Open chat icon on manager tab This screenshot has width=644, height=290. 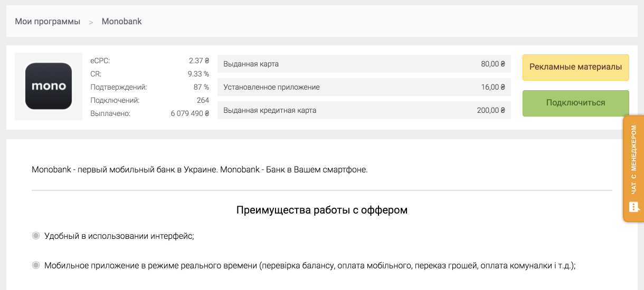633,206
